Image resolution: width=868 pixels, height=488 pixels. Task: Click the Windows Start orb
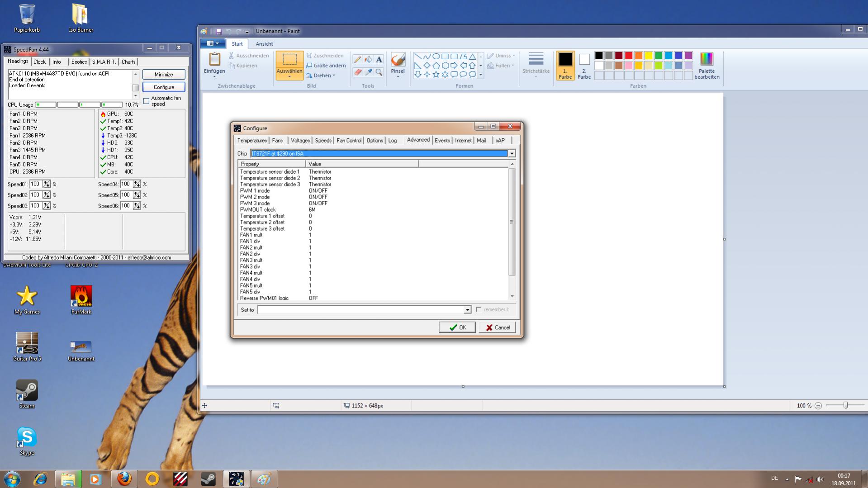(12, 479)
